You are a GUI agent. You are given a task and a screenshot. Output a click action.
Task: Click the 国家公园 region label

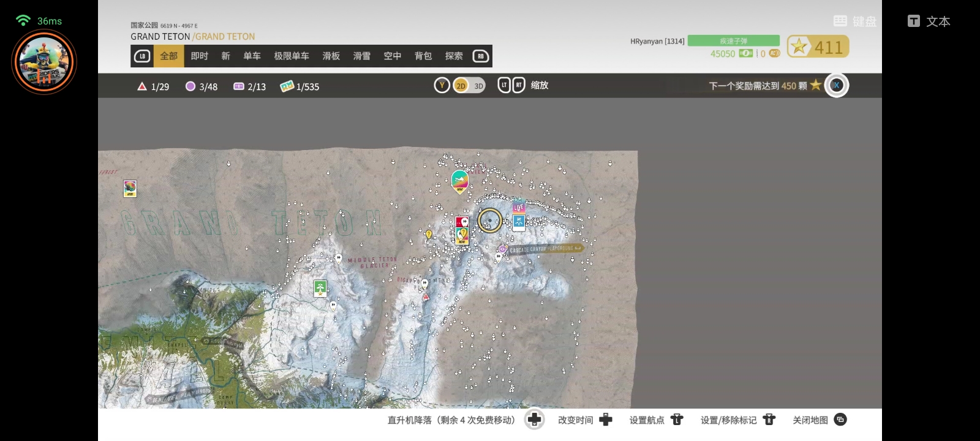[x=144, y=25]
